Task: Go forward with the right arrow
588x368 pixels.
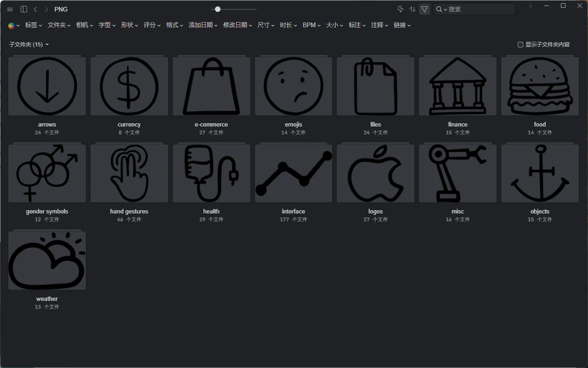Action: (x=46, y=9)
